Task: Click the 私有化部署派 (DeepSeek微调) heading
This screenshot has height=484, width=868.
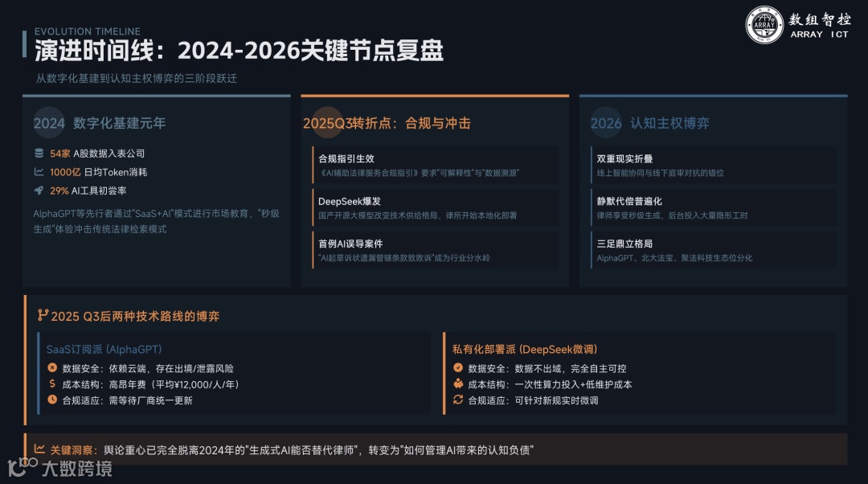Action: [525, 350]
